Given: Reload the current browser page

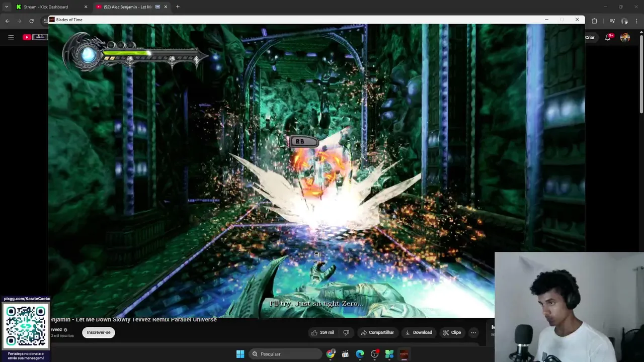Looking at the screenshot, I should click(x=31, y=21).
